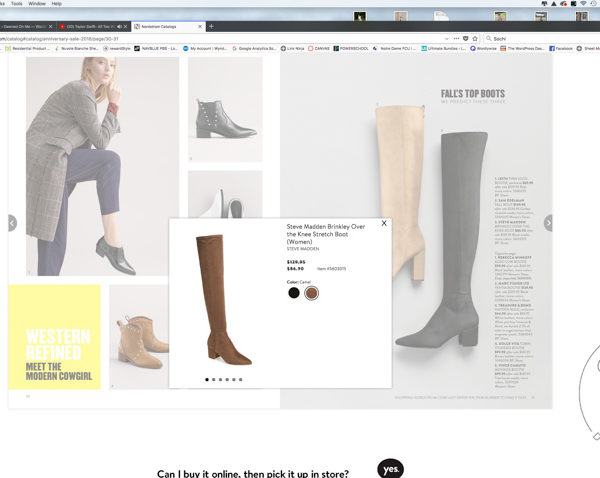Open the Window menu

[x=37, y=3]
